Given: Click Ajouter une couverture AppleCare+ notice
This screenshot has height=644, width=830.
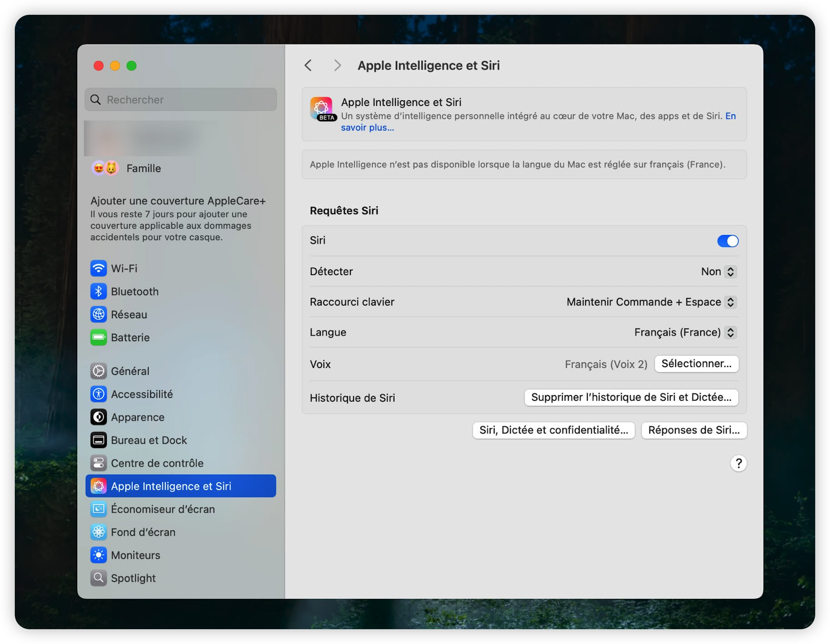Looking at the screenshot, I should 178,218.
